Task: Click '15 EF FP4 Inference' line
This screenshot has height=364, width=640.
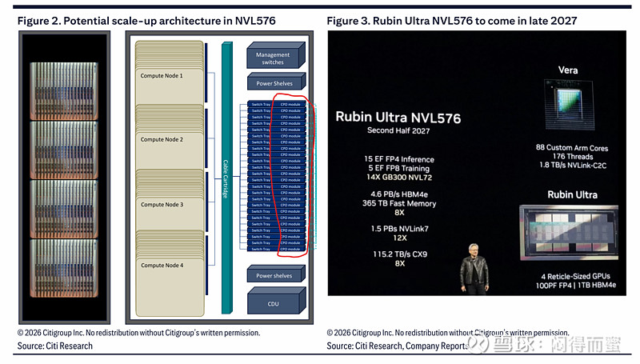Action: tap(399, 159)
